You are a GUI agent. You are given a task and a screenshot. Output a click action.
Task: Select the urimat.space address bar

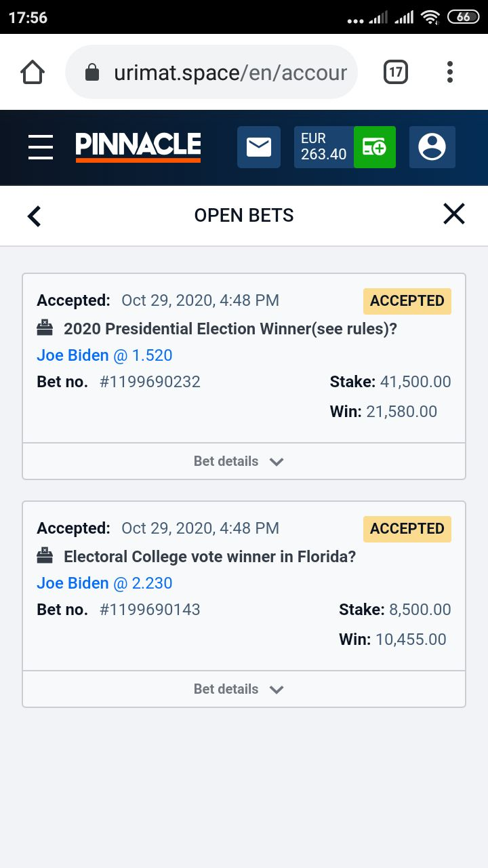(211, 72)
